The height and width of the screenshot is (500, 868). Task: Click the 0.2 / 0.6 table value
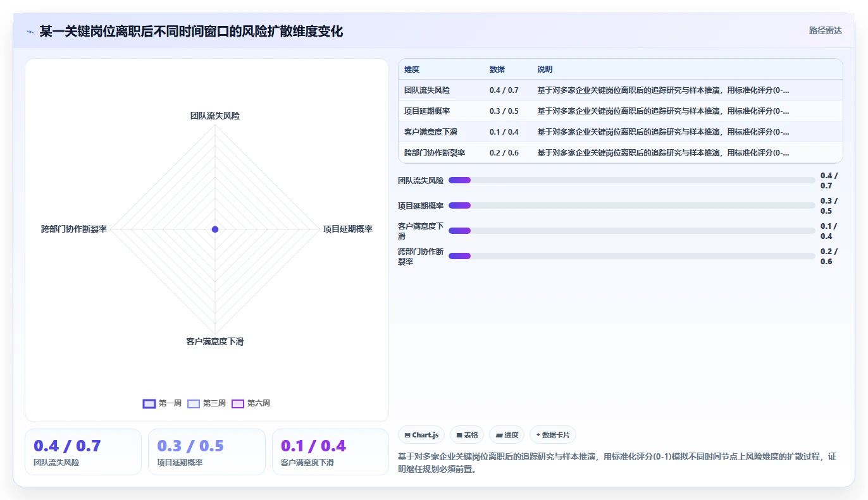pyautogui.click(x=504, y=153)
